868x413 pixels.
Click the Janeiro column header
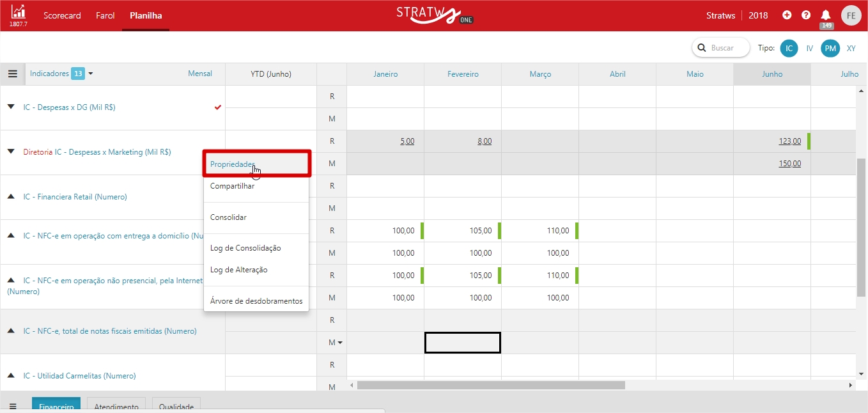pyautogui.click(x=385, y=74)
